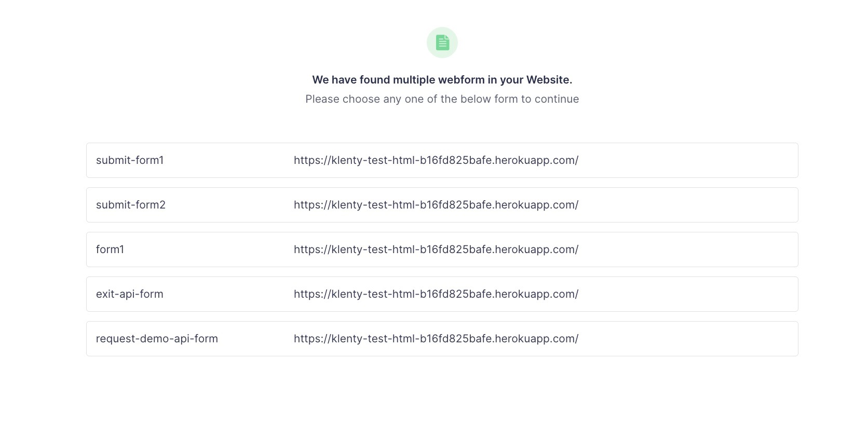Open the herokuapp URL beside exit-api-form
Screen dimensions: 868x444
point(436,294)
